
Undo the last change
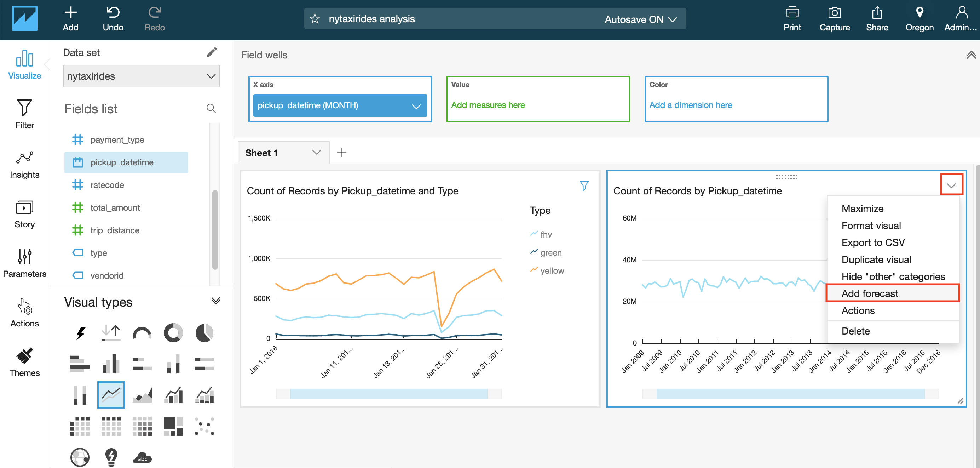click(x=113, y=19)
